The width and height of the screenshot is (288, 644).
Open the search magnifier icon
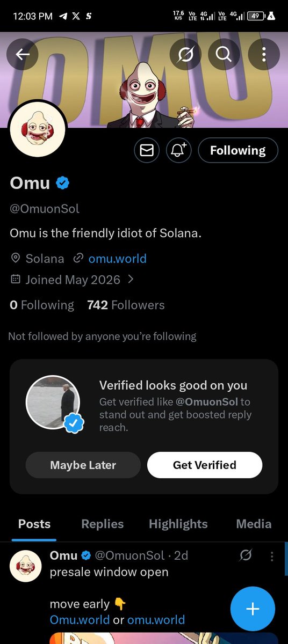[x=224, y=54]
